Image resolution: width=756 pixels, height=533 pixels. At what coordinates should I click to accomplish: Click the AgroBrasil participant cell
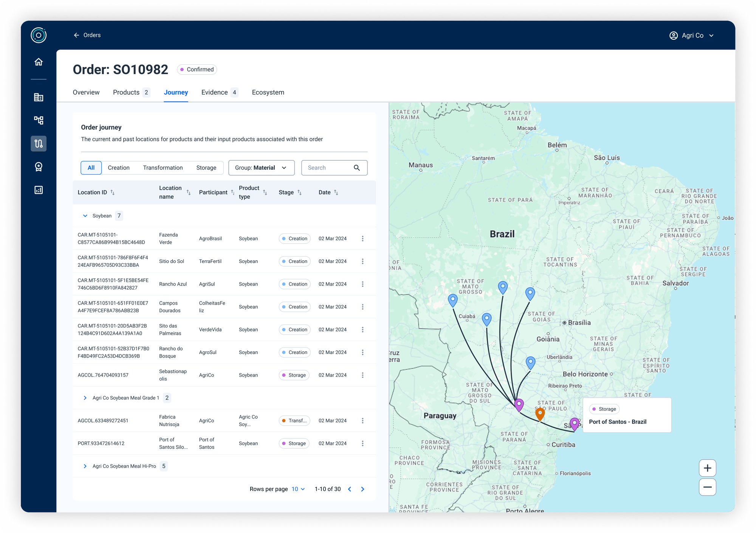pos(210,239)
